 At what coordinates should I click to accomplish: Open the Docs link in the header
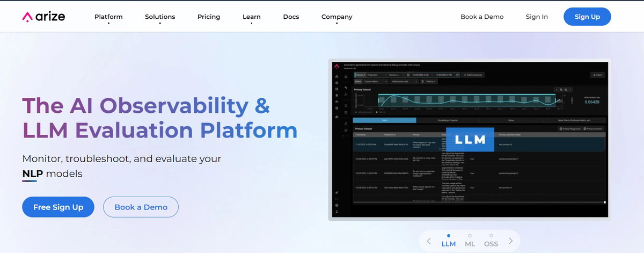pos(291,17)
